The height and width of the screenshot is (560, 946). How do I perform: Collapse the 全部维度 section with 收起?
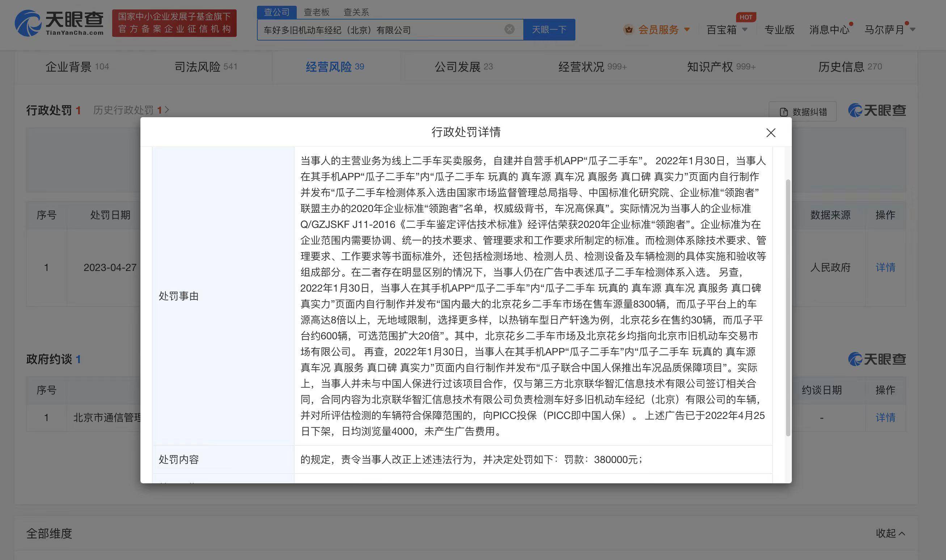pyautogui.click(x=890, y=533)
